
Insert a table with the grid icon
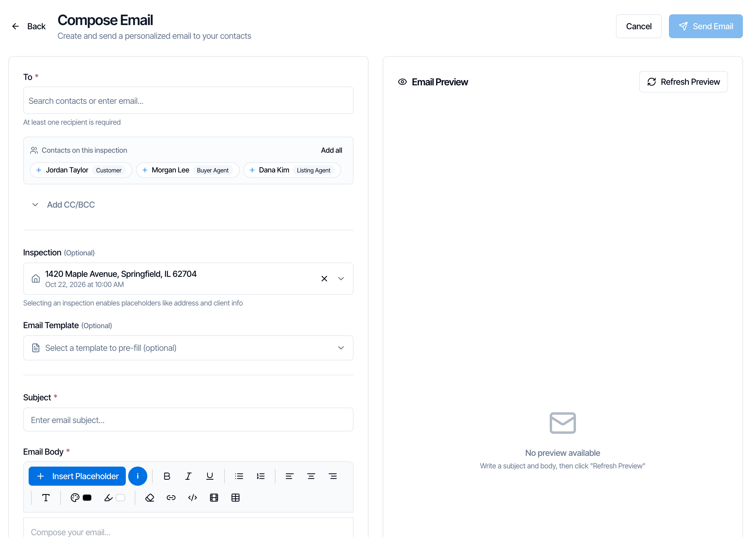tap(236, 498)
